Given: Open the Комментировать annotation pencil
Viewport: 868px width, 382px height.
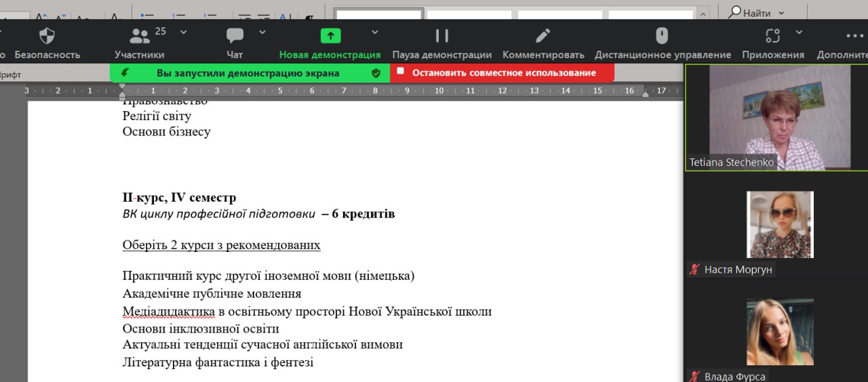Looking at the screenshot, I should click(543, 36).
